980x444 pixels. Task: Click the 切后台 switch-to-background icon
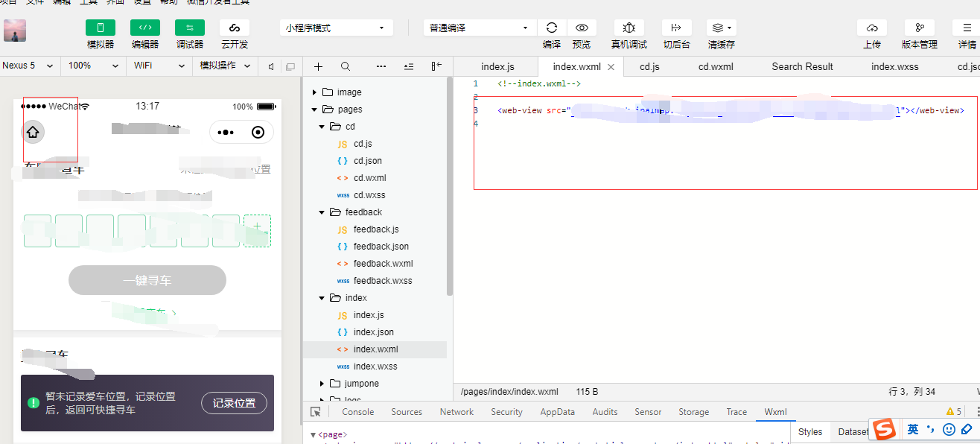(x=677, y=28)
